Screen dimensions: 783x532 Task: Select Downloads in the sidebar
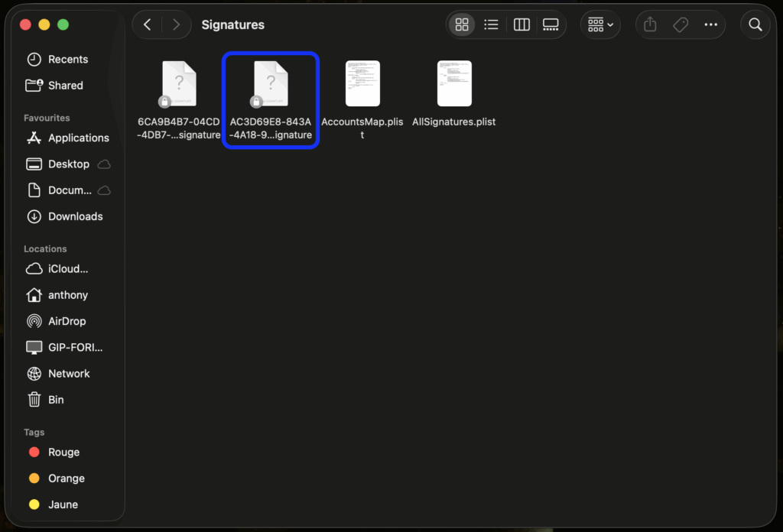click(x=75, y=217)
